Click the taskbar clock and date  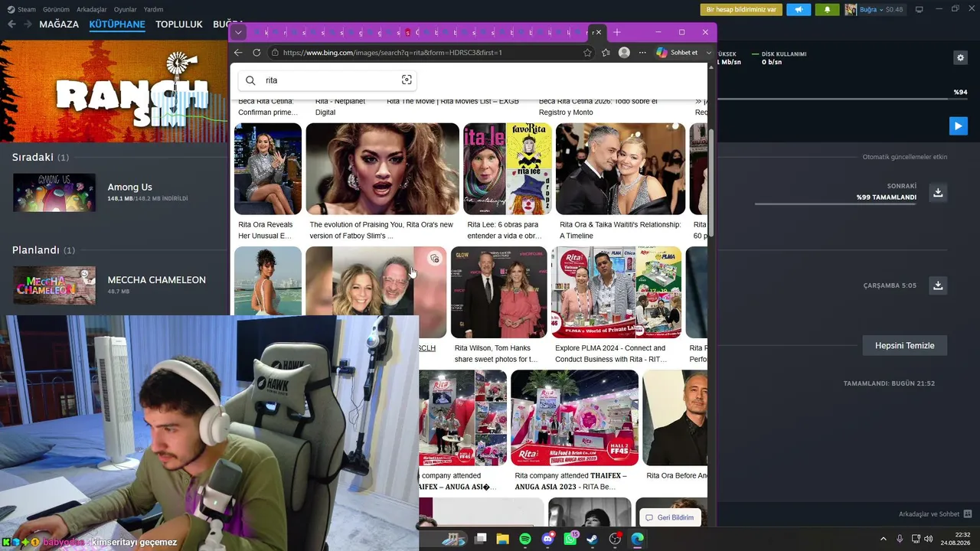pos(955,539)
